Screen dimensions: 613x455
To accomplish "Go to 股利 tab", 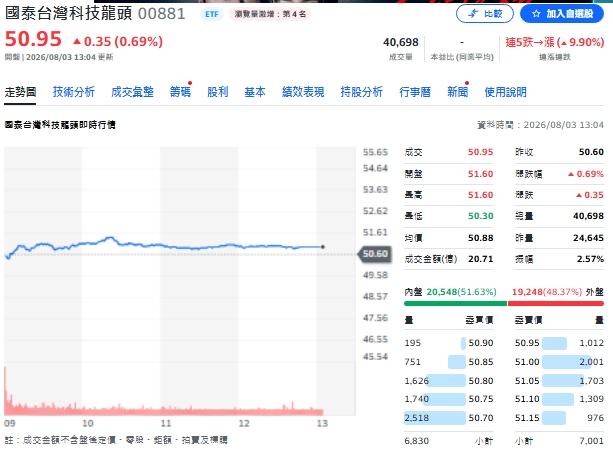I will coord(218,92).
